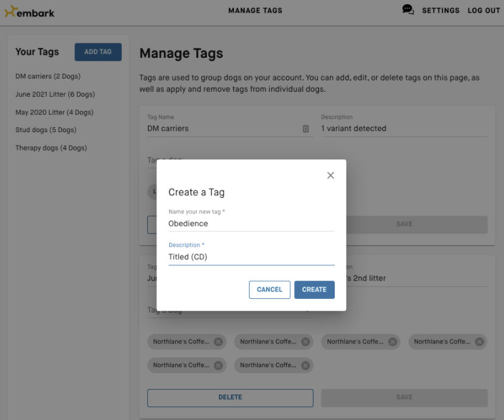504x420 pixels.
Task: Remove the first dog chip in second row
Action: [x=219, y=365]
